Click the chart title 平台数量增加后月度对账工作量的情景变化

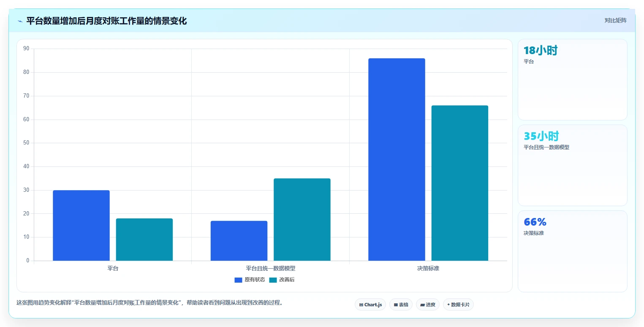click(106, 21)
